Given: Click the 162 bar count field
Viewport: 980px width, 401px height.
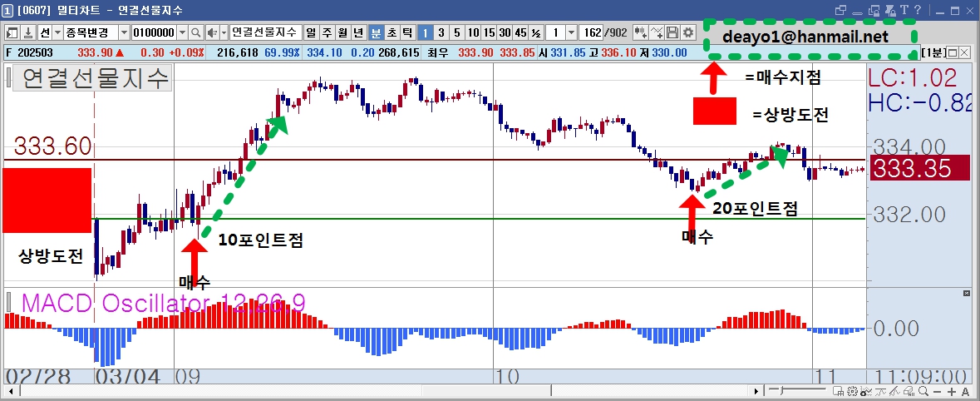Looking at the screenshot, I should click(591, 32).
